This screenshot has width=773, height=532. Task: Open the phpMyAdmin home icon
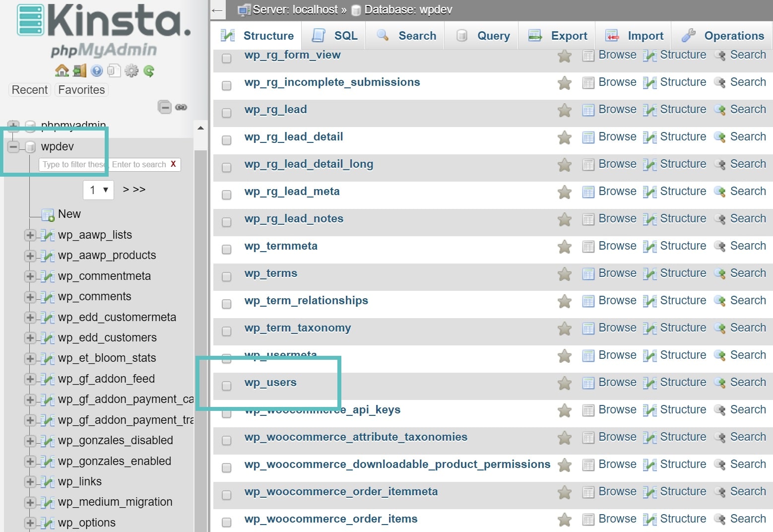pyautogui.click(x=62, y=70)
